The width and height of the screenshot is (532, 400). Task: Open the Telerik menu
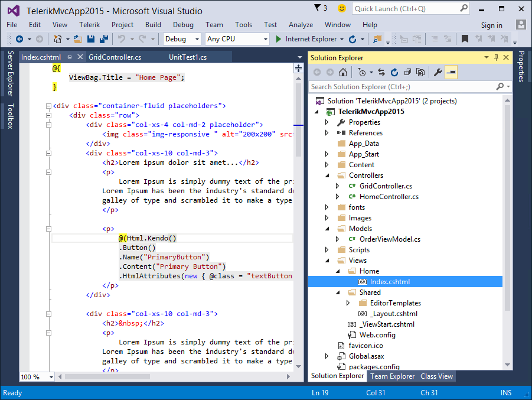tap(90, 25)
